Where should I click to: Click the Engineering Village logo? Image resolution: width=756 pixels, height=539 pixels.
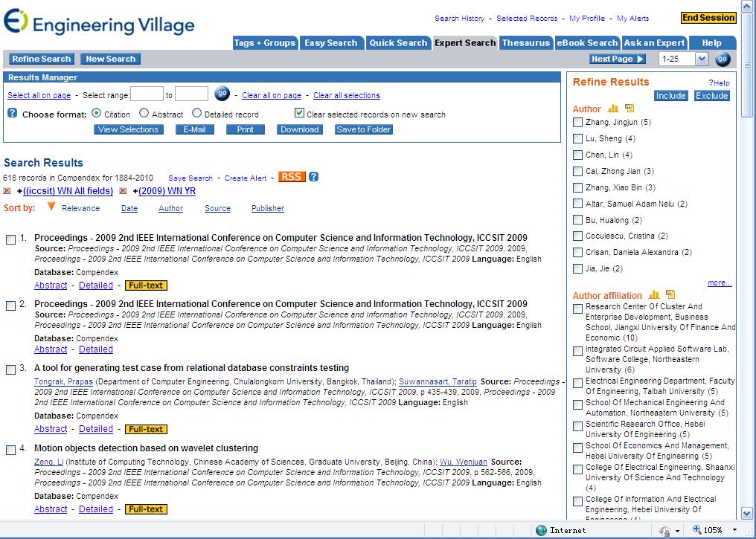(99, 22)
